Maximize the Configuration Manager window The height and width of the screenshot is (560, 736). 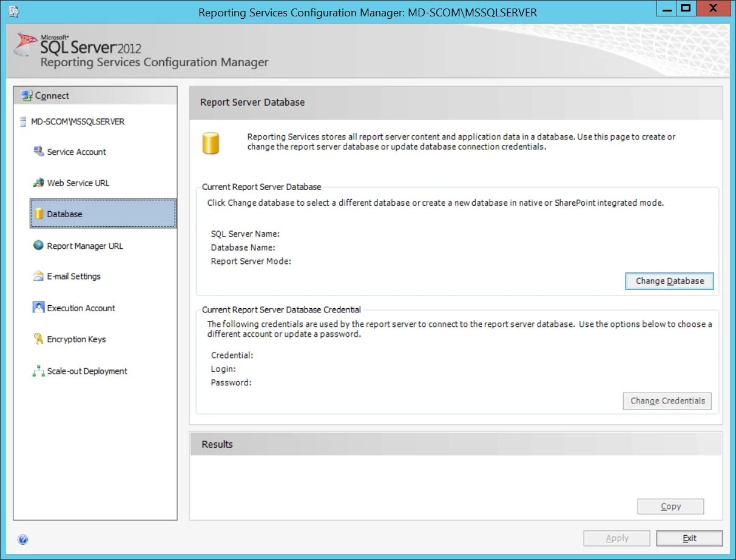coord(686,8)
